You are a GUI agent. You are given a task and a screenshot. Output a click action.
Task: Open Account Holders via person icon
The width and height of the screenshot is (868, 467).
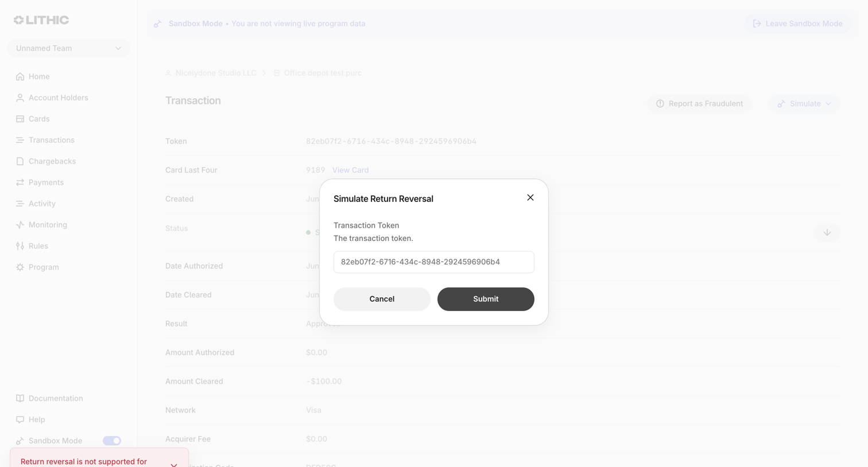click(x=20, y=98)
